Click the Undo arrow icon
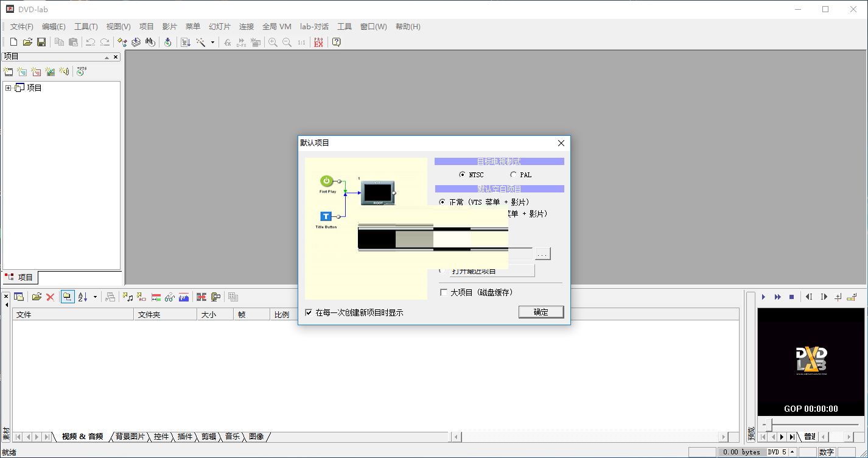 90,42
